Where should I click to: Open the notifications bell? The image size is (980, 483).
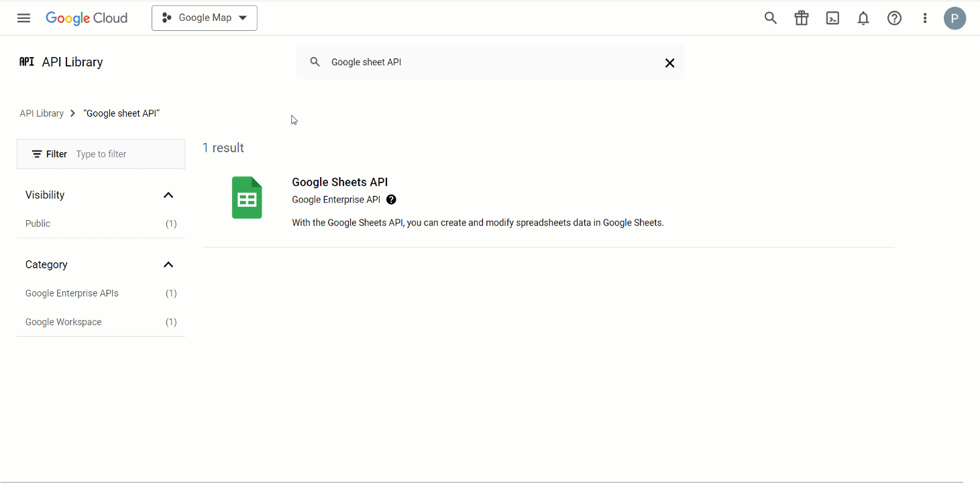point(863,18)
